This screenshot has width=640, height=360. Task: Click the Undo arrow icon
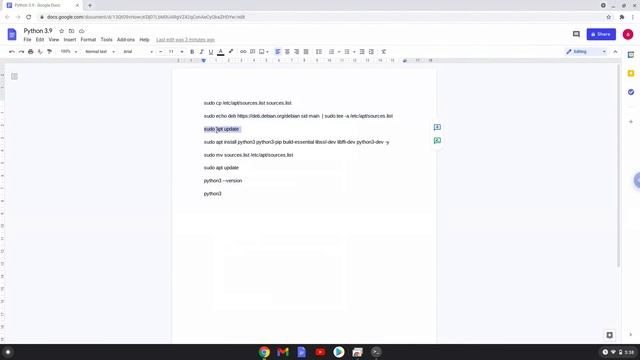tap(11, 52)
